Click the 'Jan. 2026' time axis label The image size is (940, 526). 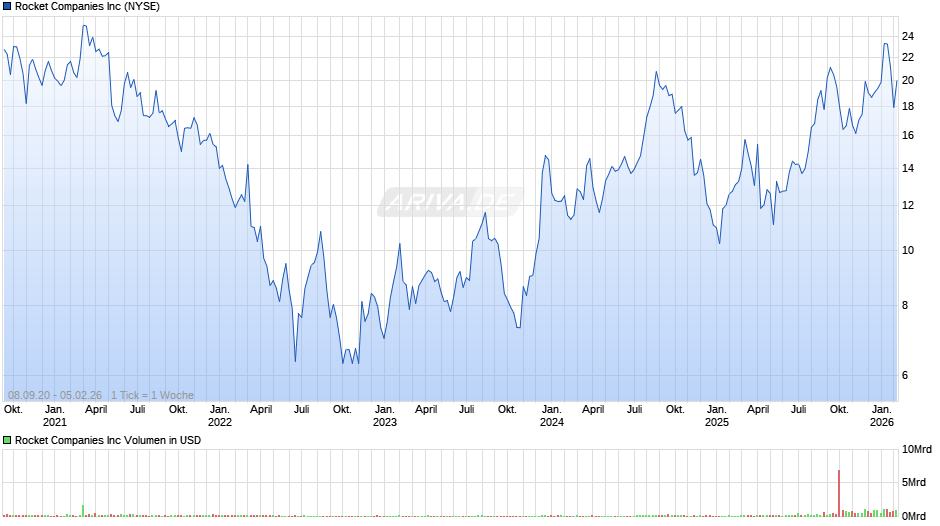(x=882, y=416)
